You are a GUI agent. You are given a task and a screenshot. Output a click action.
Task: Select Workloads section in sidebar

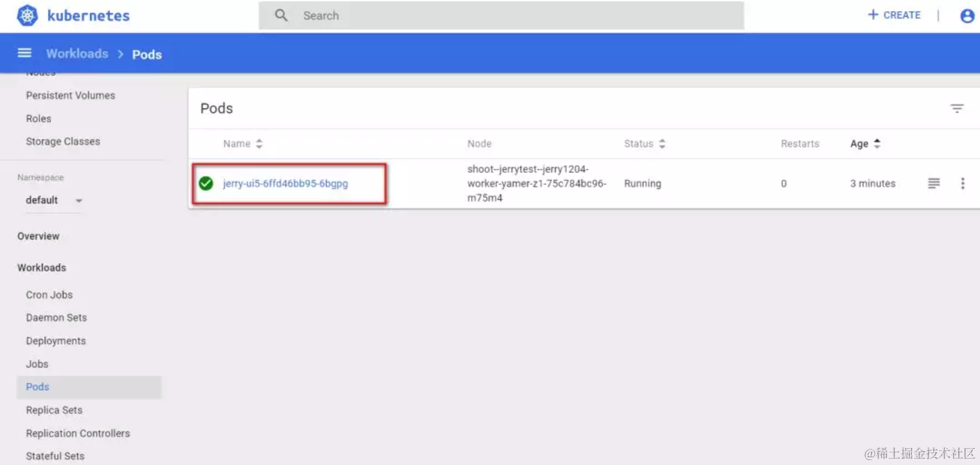pos(42,268)
